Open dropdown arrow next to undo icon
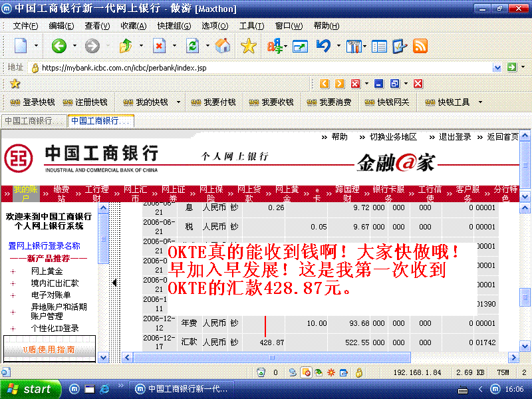The width and height of the screenshot is (532, 399). point(338,46)
